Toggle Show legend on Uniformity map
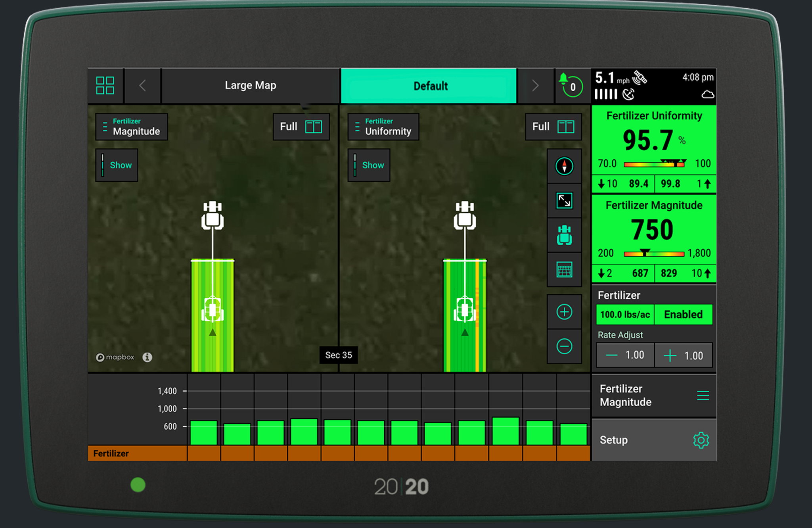812x528 pixels. pyautogui.click(x=369, y=165)
